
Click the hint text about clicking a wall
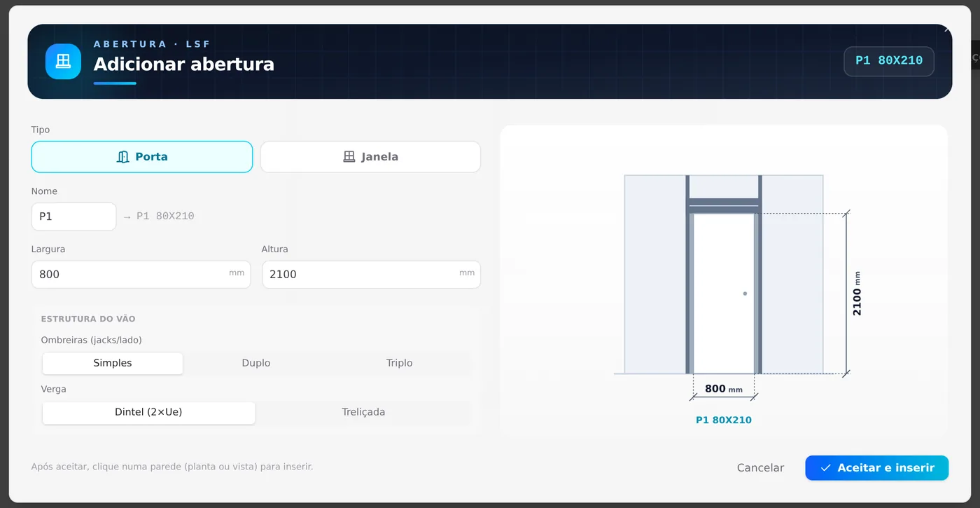pyautogui.click(x=172, y=467)
